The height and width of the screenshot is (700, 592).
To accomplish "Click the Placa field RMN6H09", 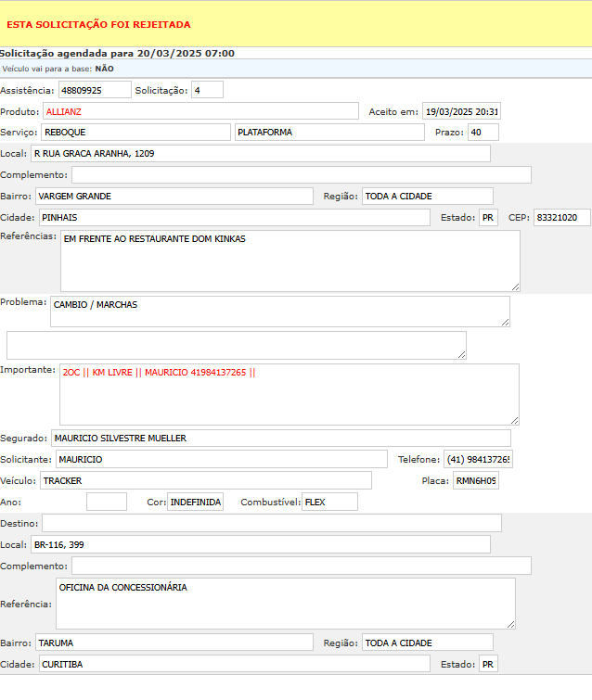I will (475, 480).
